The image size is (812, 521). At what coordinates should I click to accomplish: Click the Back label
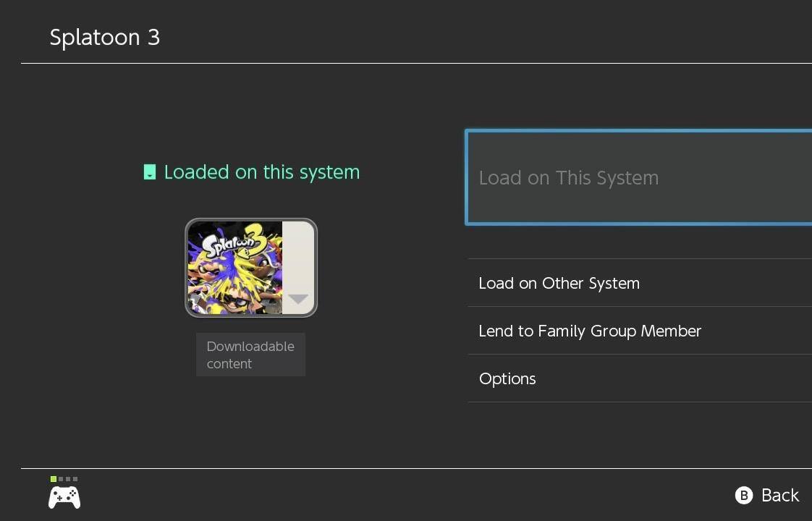[780, 495]
